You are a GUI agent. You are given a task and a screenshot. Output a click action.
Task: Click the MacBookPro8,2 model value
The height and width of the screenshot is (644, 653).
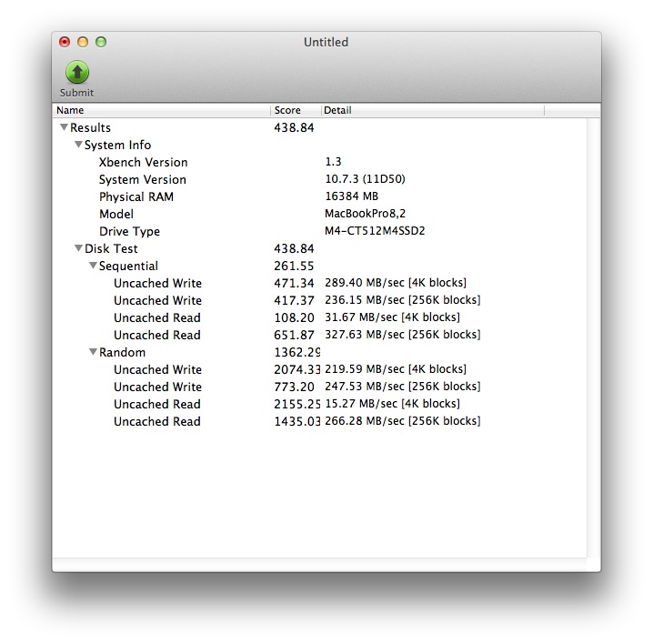coord(365,214)
